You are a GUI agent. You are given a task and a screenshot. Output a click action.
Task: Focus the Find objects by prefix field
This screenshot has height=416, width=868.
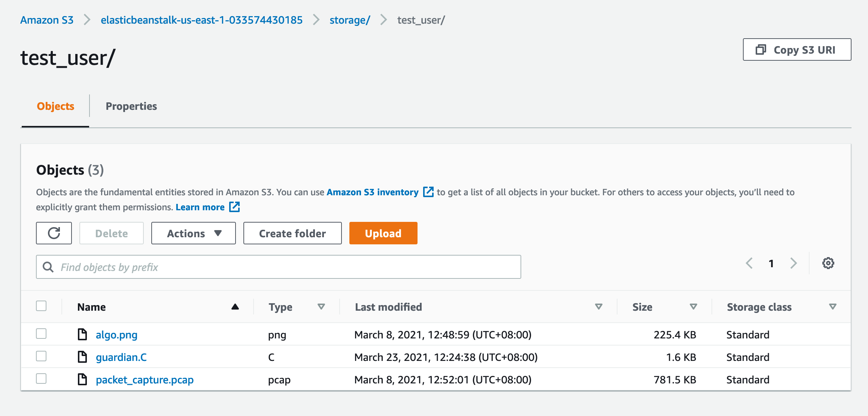(279, 267)
